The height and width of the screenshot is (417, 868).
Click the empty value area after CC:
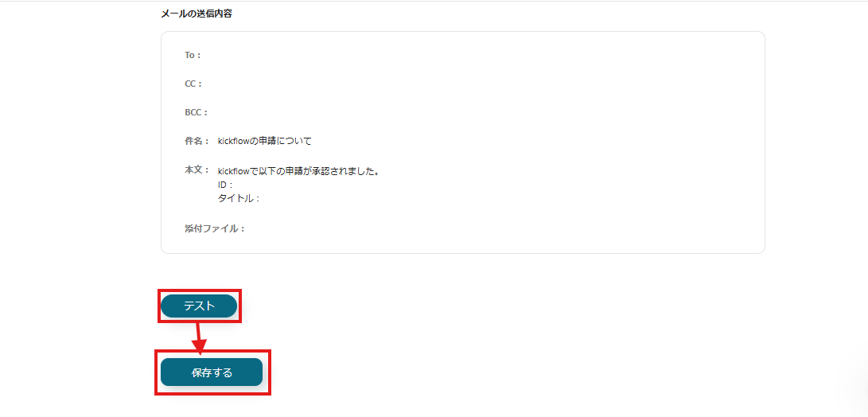pos(476,84)
